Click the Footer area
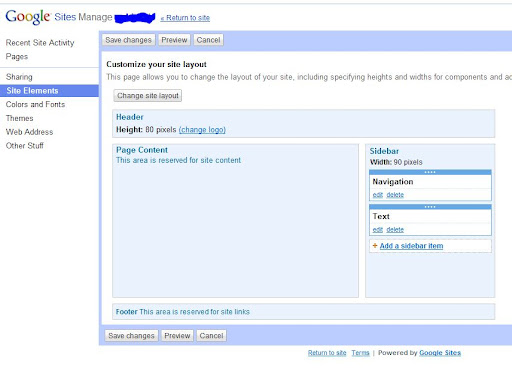Screen dimensions: 512x391 click(303, 312)
